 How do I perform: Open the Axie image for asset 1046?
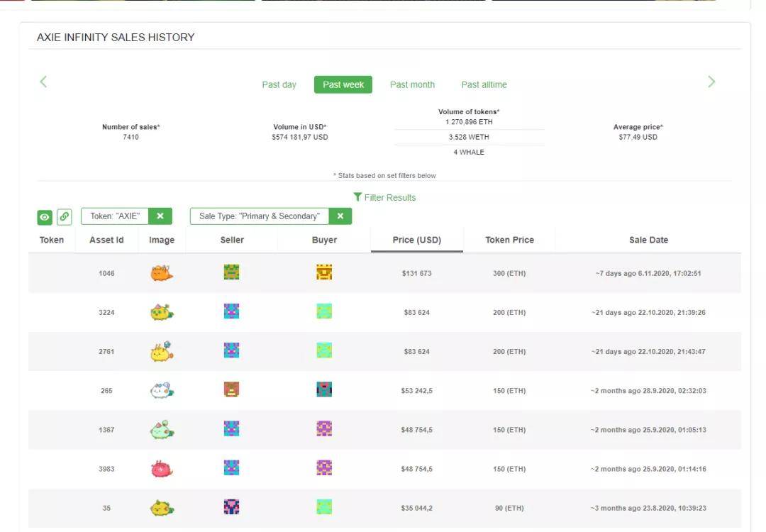pyautogui.click(x=162, y=273)
